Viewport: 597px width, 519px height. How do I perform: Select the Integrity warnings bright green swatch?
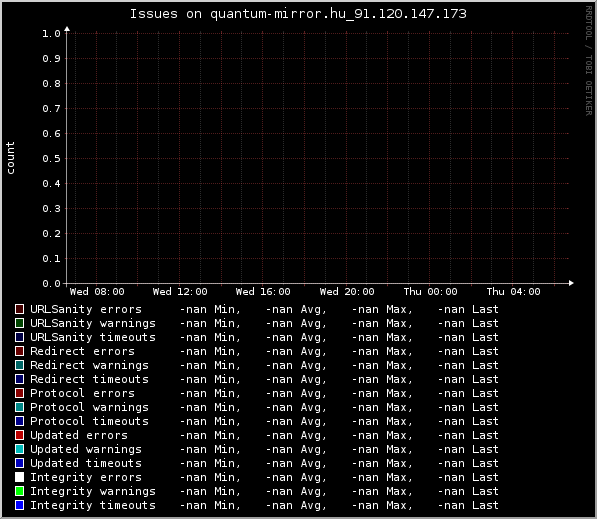tap(19, 491)
